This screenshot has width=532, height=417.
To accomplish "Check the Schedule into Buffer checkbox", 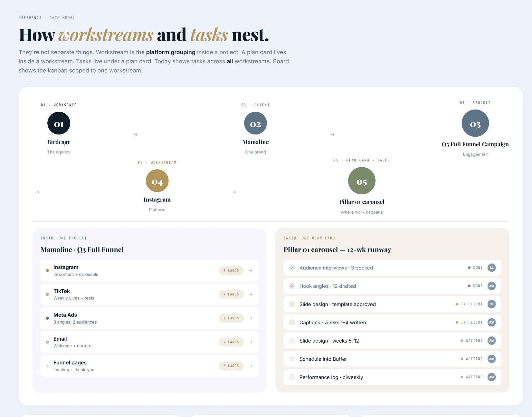I will [x=292, y=359].
